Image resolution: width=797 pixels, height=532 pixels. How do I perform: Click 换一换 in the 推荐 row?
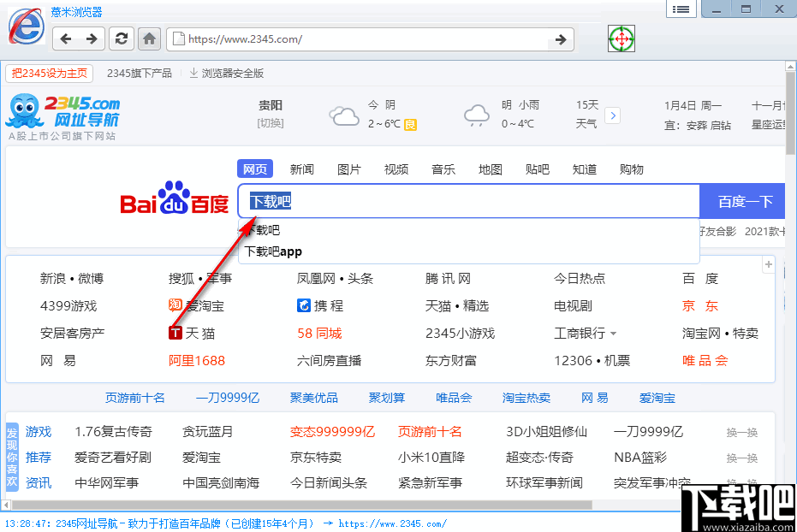point(742,458)
